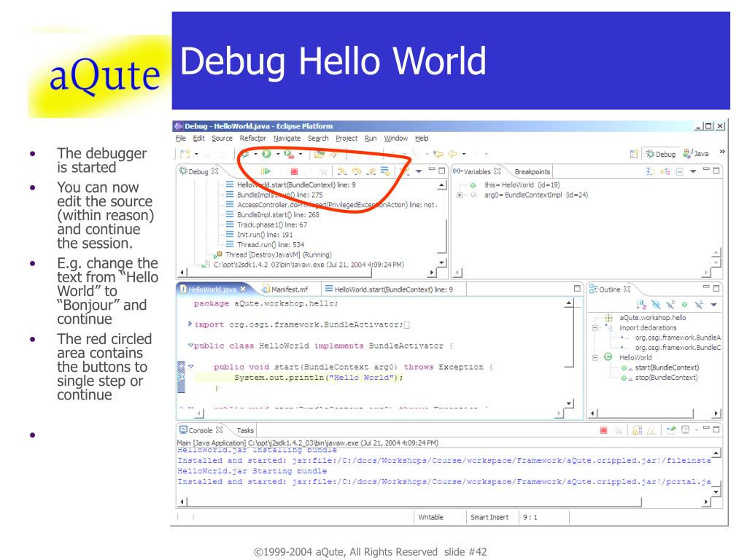Click Clear Console icon
The width and height of the screenshot is (747, 560).
(x=651, y=430)
